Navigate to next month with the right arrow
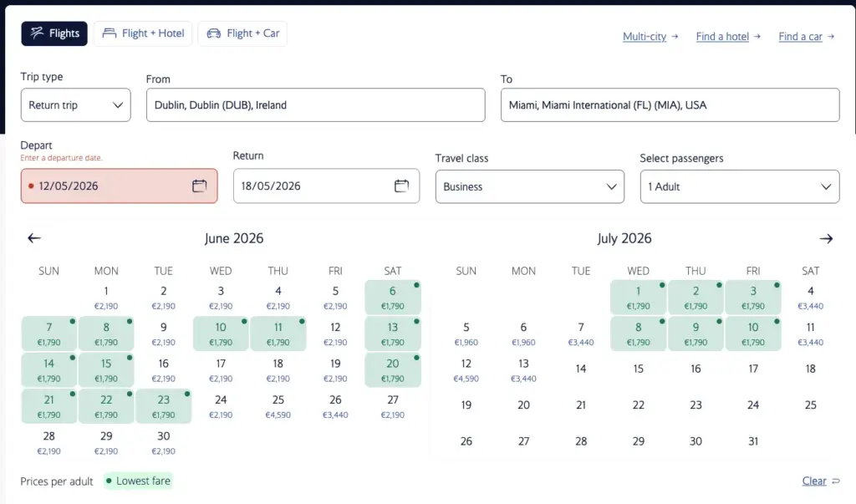Viewport: 856px width, 504px height. (x=826, y=237)
